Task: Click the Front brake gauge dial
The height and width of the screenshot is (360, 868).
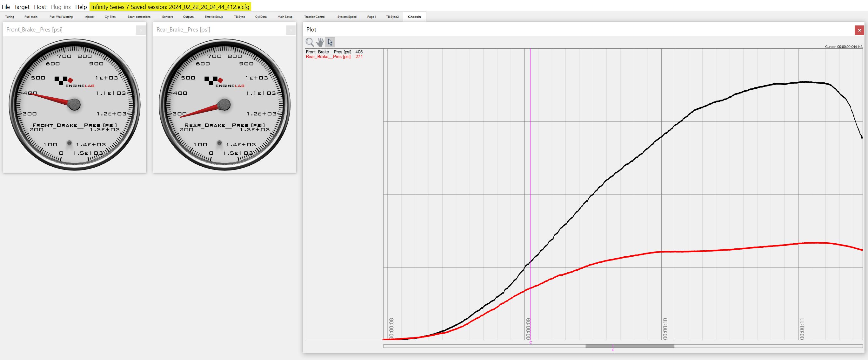Action: coord(75,105)
